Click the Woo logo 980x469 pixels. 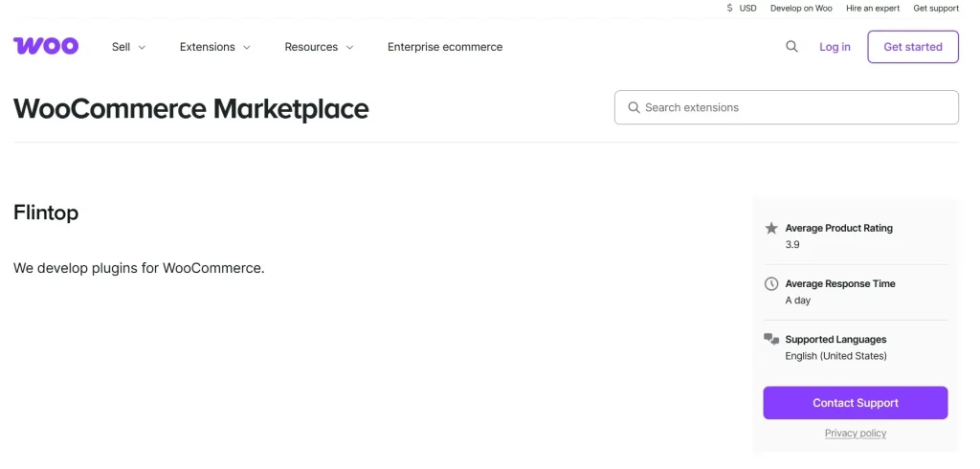(46, 46)
